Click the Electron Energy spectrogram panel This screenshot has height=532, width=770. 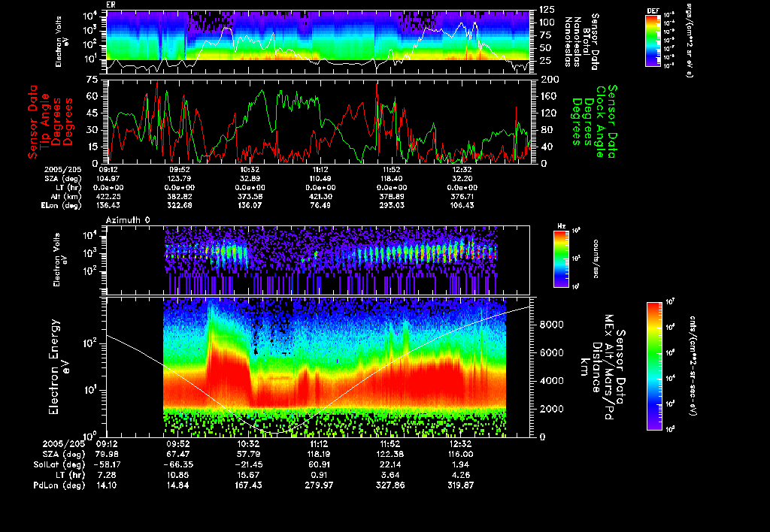click(x=318, y=367)
